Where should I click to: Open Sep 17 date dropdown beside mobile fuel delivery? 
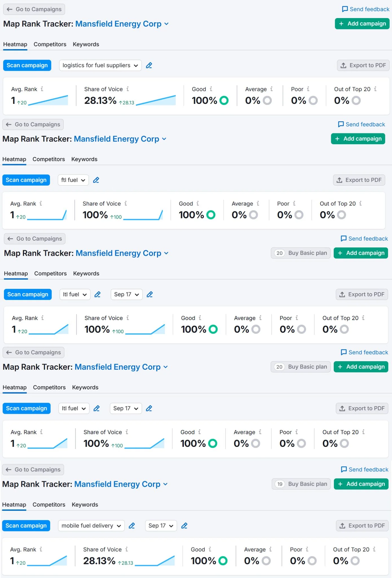pos(161,526)
